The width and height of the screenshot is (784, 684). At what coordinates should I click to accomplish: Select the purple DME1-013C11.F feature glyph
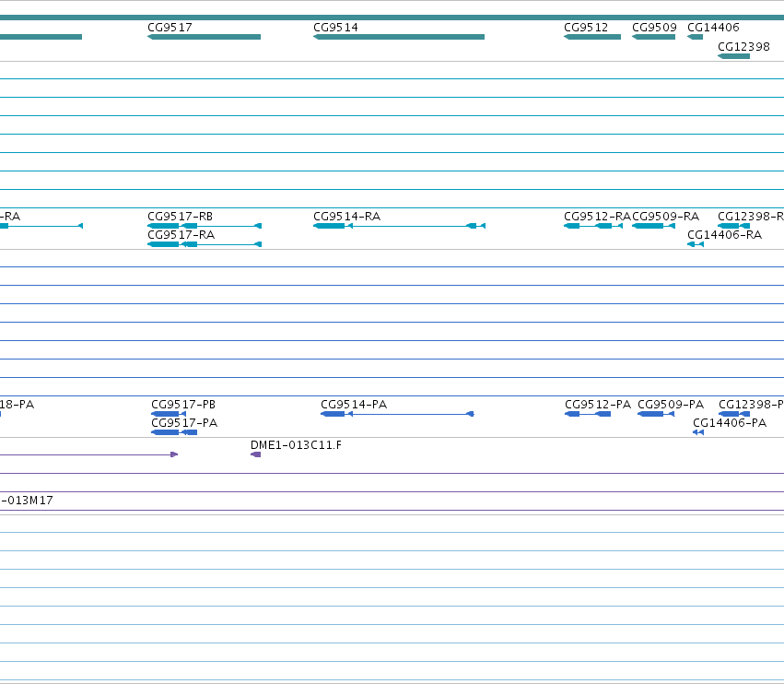coord(255,454)
